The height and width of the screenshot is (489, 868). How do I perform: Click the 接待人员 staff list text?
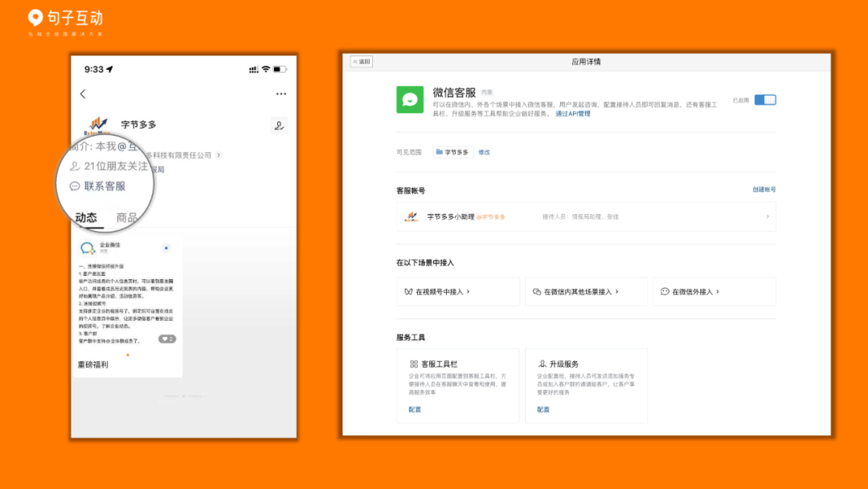[x=580, y=216]
